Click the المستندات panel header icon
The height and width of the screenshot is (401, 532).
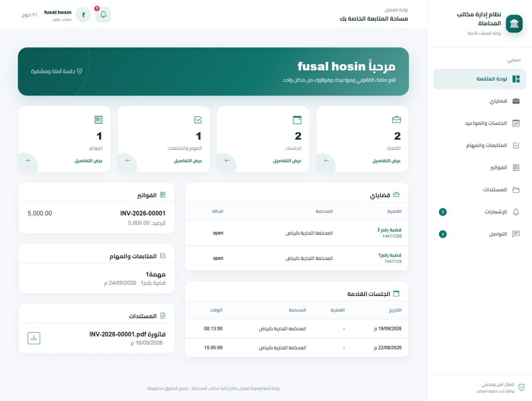[x=163, y=316]
